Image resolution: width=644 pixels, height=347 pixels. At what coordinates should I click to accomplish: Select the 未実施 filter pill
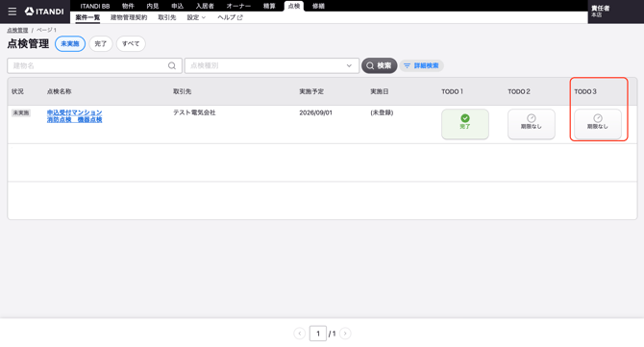(x=70, y=44)
